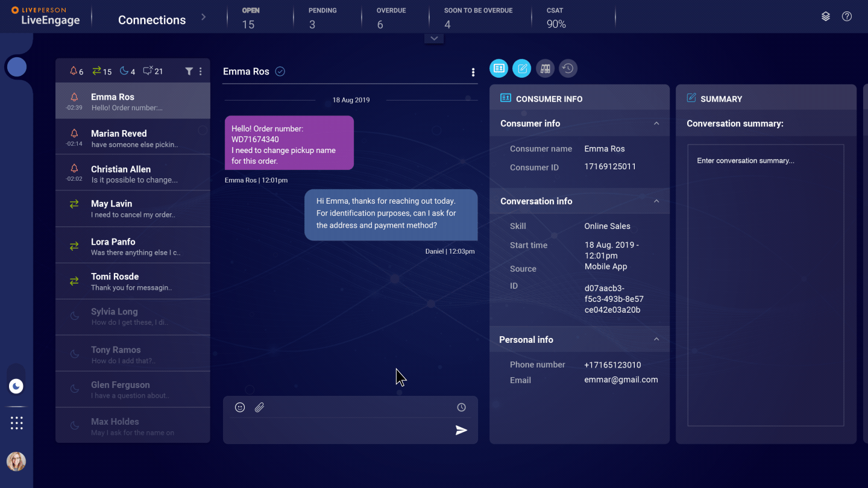Click the conversation summary text area
The height and width of the screenshot is (488, 868).
pos(766,285)
